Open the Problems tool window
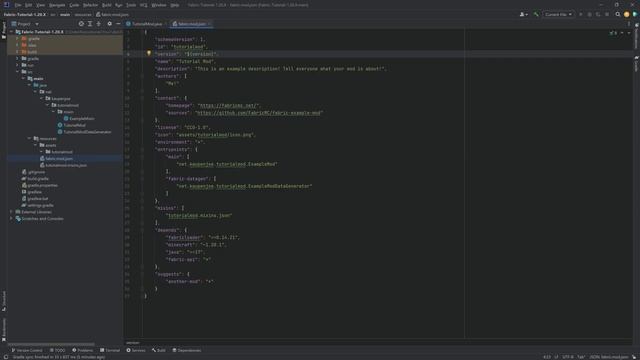The height and width of the screenshot is (360, 640). pos(82,350)
